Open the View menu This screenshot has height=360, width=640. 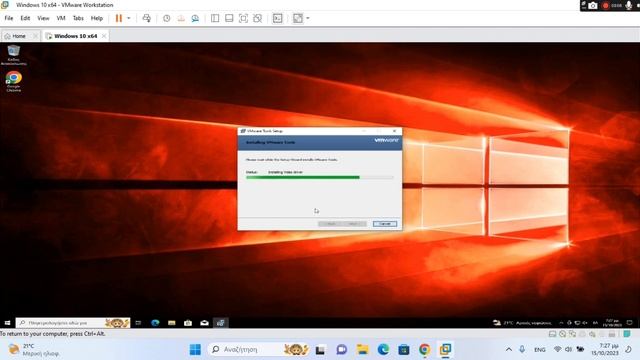(43, 18)
